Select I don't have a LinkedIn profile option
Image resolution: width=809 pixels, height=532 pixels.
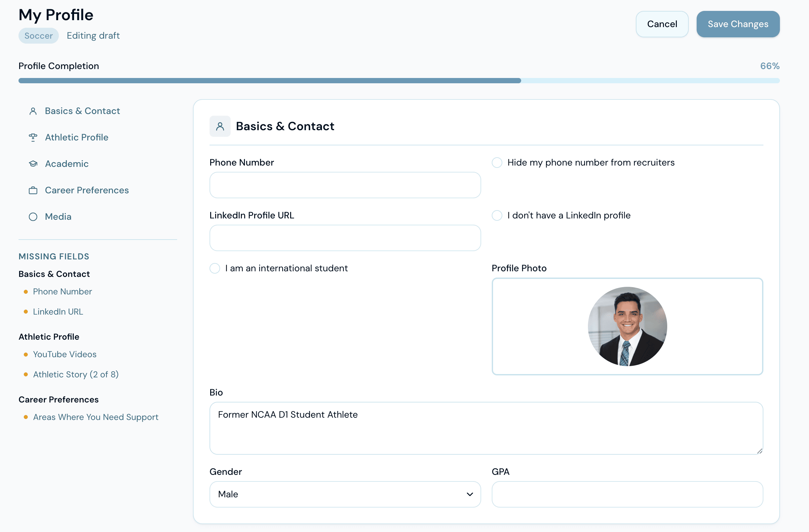pyautogui.click(x=497, y=215)
